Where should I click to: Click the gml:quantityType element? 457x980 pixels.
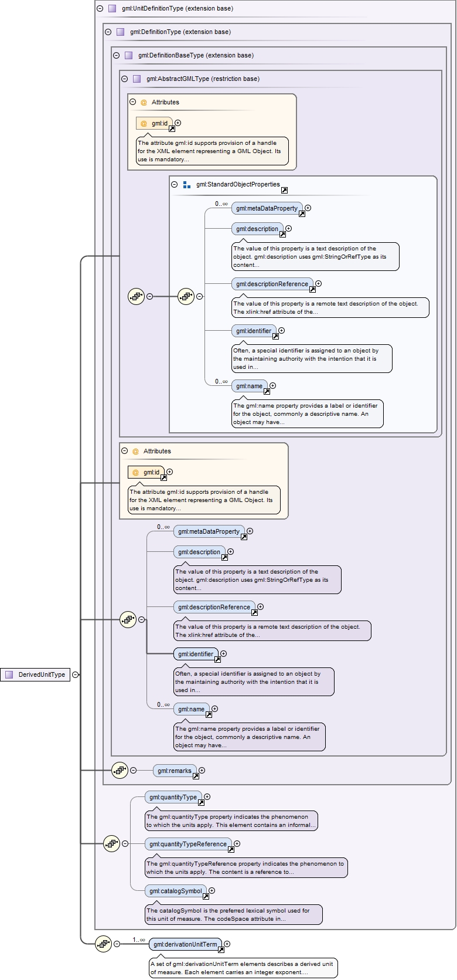tap(173, 797)
